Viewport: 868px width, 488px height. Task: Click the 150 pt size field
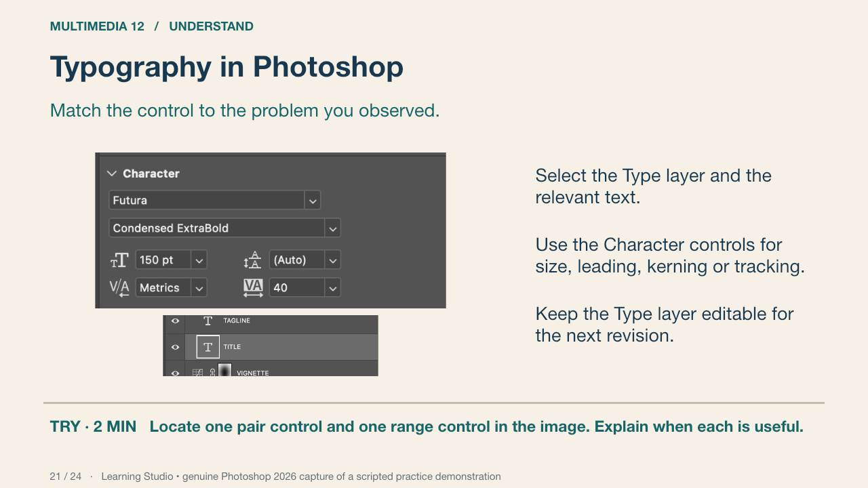(x=163, y=260)
